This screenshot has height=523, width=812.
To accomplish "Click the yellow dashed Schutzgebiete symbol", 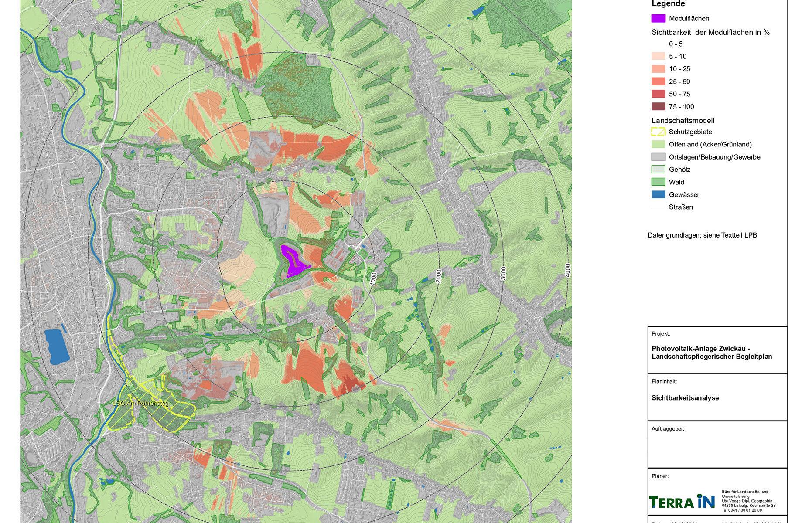I will tap(658, 132).
